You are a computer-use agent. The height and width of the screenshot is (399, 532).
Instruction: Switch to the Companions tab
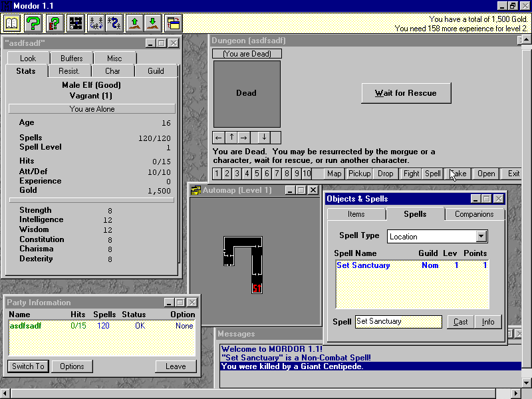tap(474, 214)
